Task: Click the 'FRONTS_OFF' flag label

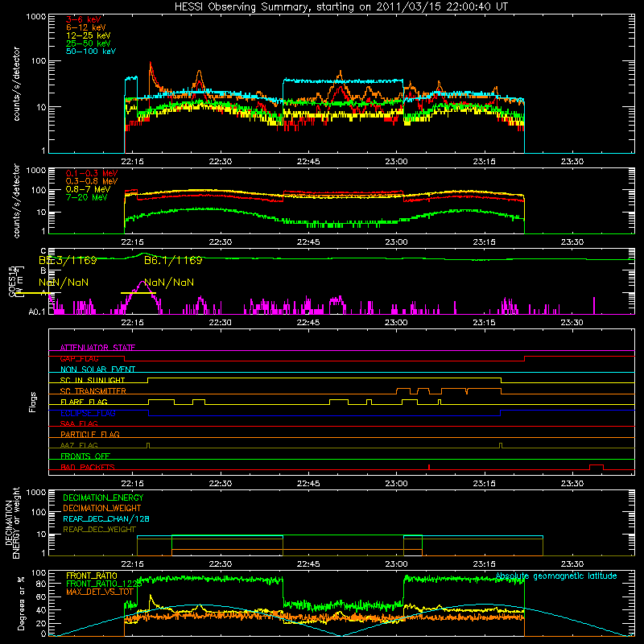Action: click(x=85, y=456)
